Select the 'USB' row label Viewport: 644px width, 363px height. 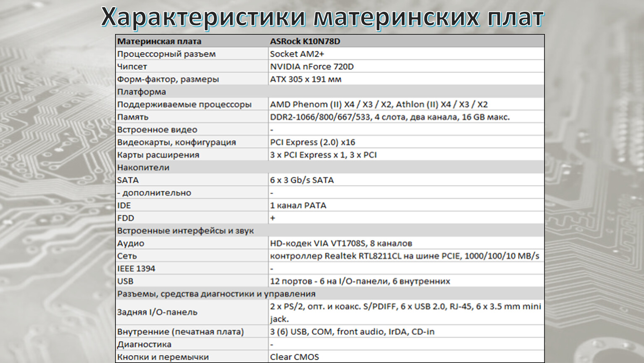pos(125,281)
